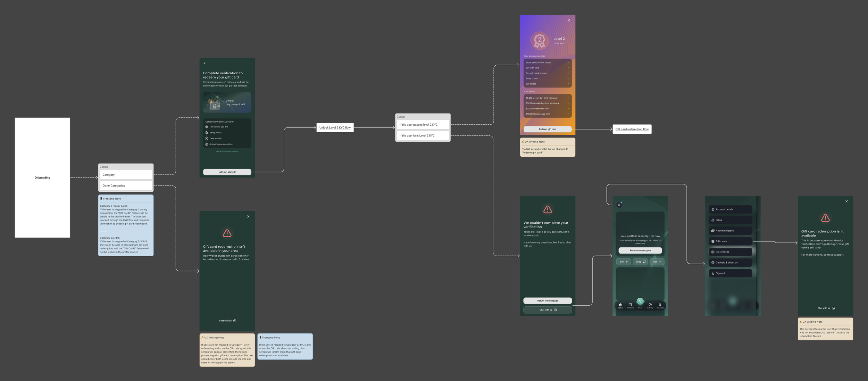Click 'Your portfolio is empty - for now' text

pos(640,236)
